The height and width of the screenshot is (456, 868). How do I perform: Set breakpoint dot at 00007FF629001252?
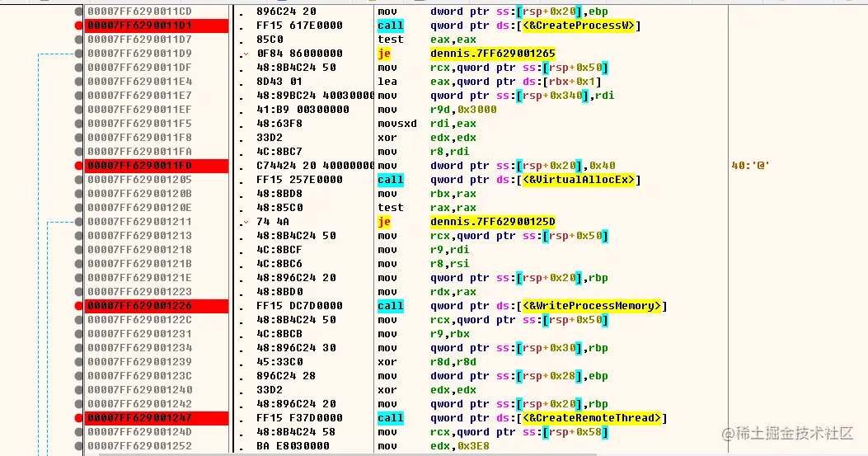[78, 446]
